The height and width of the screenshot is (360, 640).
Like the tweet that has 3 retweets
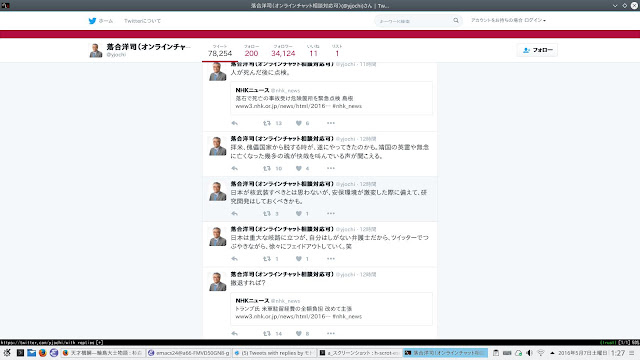299,213
